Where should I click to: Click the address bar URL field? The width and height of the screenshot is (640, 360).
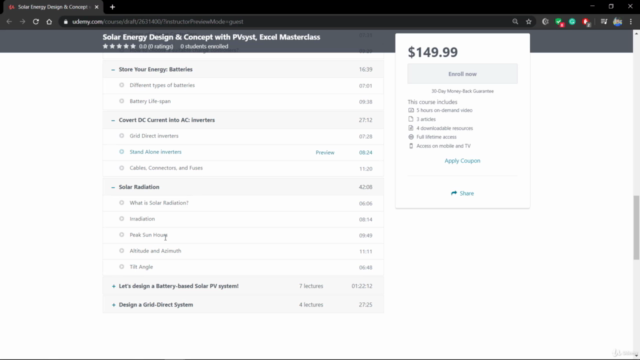click(286, 22)
